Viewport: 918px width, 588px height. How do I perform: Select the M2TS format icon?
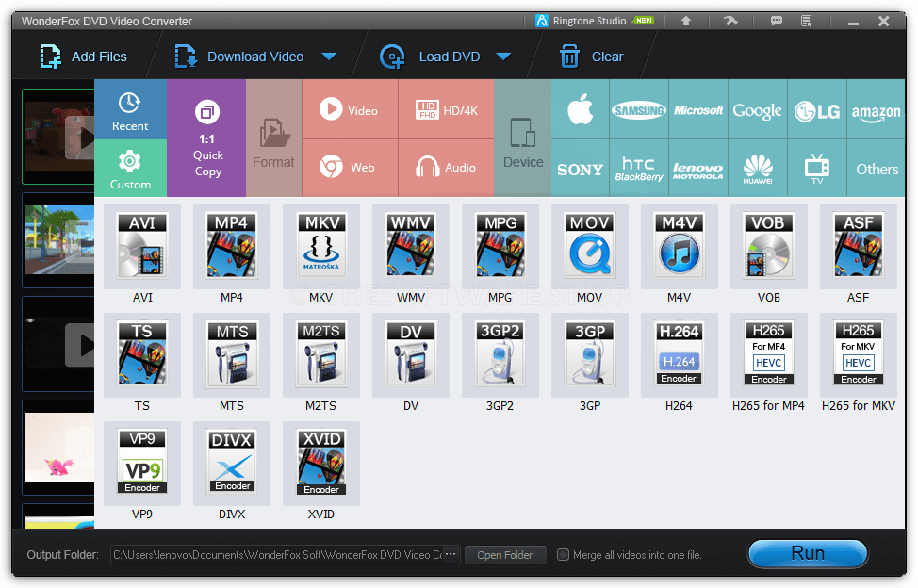point(321,354)
